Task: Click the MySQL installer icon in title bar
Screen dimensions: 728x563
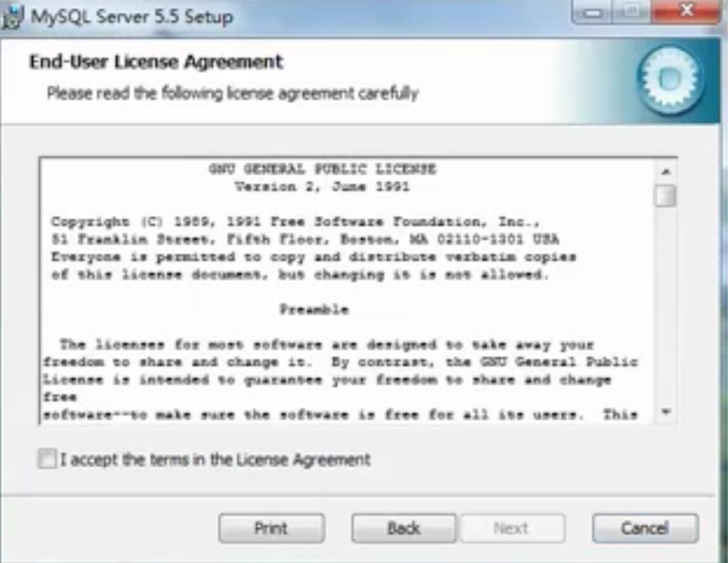Action: point(11,18)
